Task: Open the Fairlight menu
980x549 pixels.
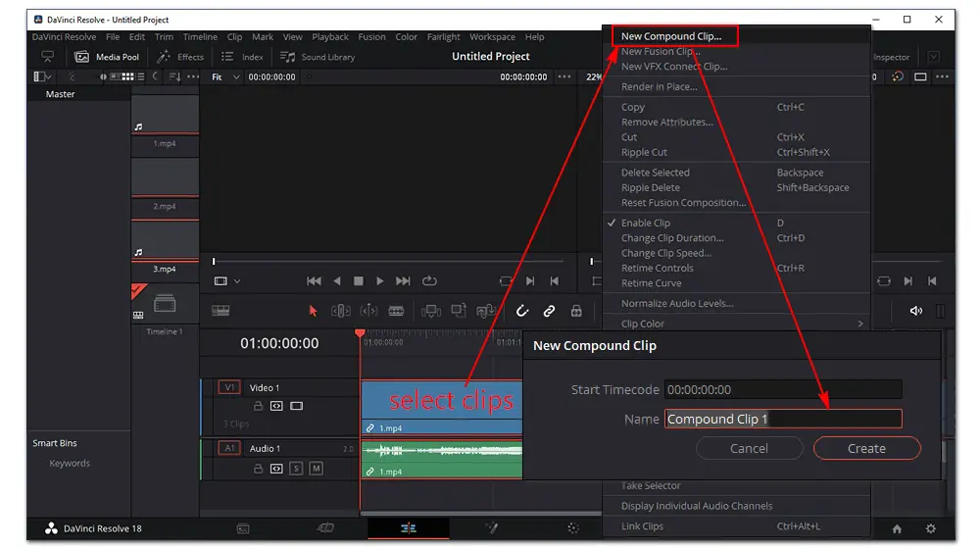Action: coord(443,37)
